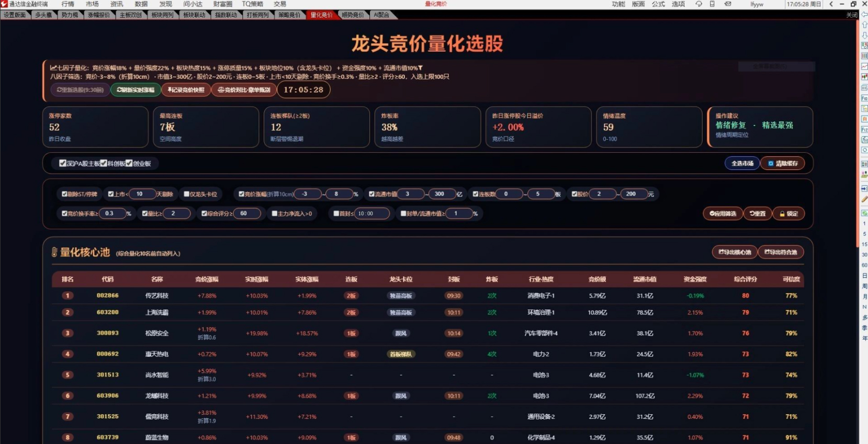
Task: Toggle 创业板 checkbox
Action: pyautogui.click(x=129, y=163)
